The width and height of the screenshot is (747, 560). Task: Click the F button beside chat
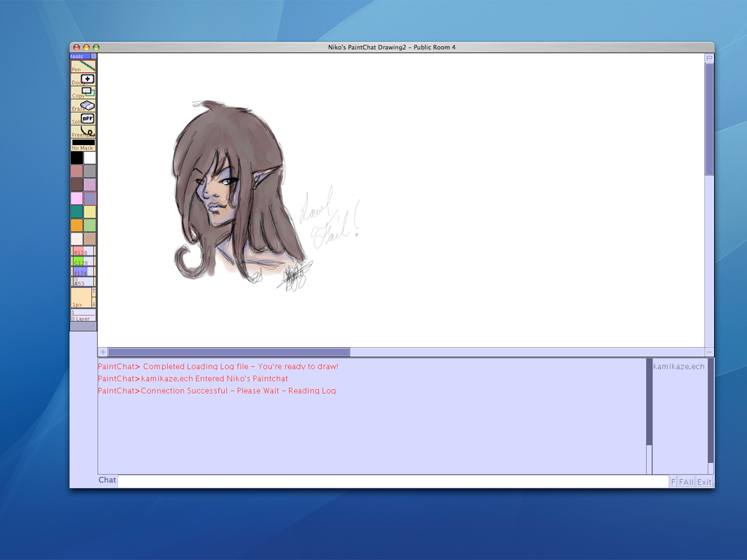[673, 482]
